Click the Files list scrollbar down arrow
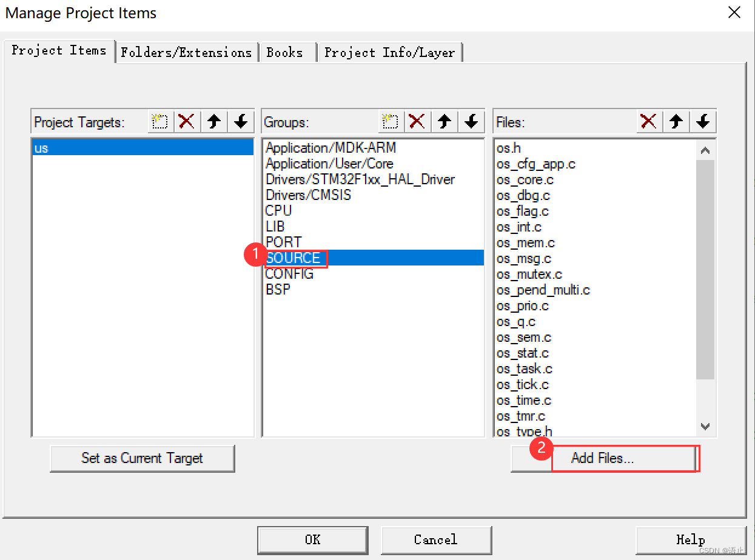The width and height of the screenshot is (755, 560). click(705, 427)
